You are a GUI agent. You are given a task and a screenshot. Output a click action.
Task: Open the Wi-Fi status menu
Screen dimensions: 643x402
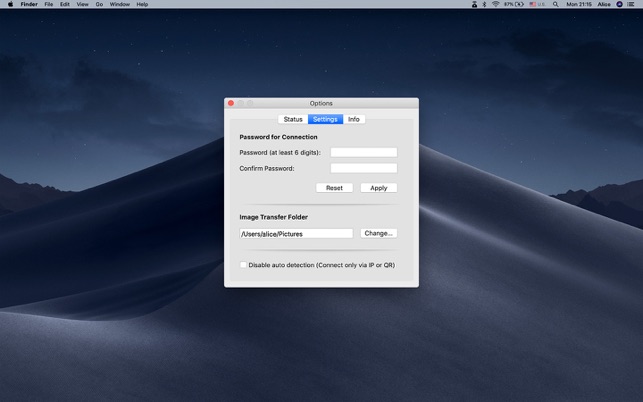495,4
